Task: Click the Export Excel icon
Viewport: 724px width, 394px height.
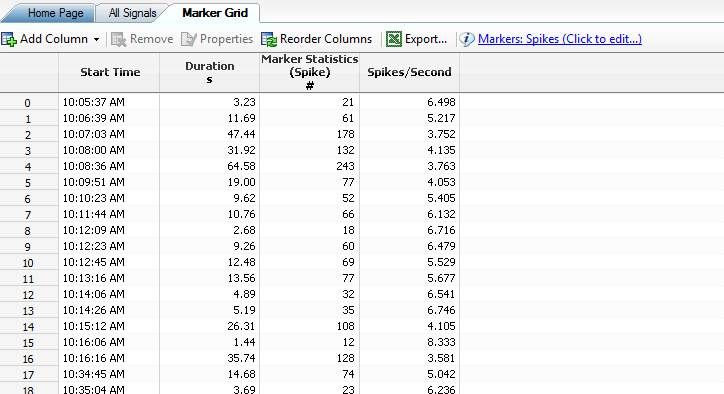Action: [x=393, y=39]
